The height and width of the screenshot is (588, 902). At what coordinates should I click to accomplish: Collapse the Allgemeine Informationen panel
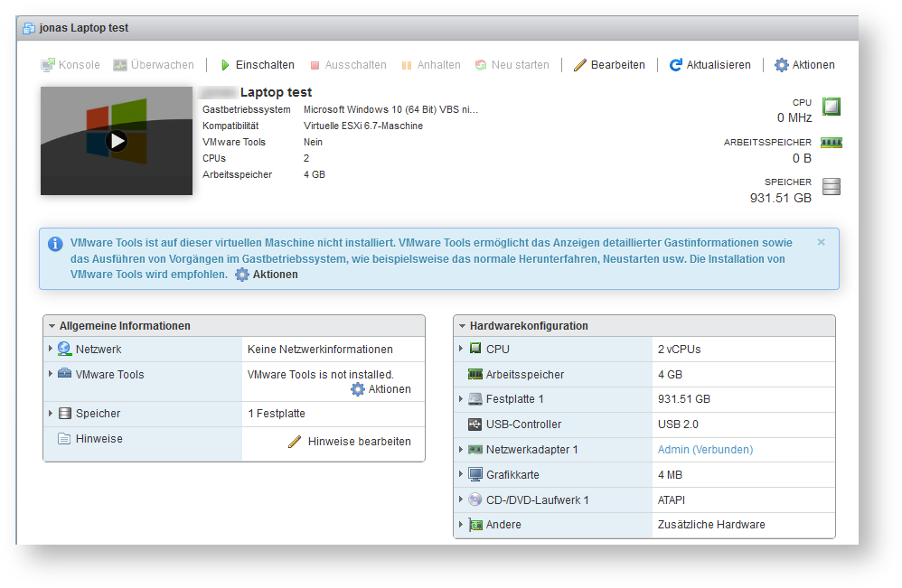pyautogui.click(x=52, y=326)
